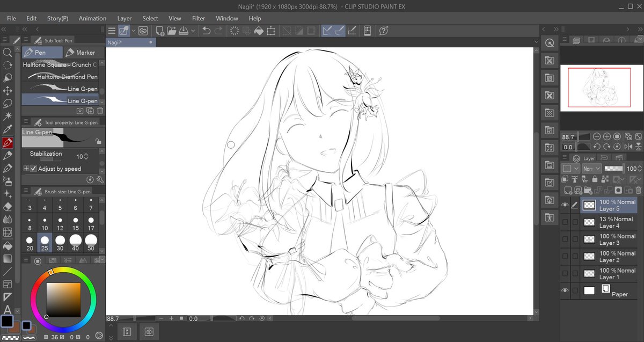Choose brush size 12
Screen dimensions: 644x342
click(60, 223)
